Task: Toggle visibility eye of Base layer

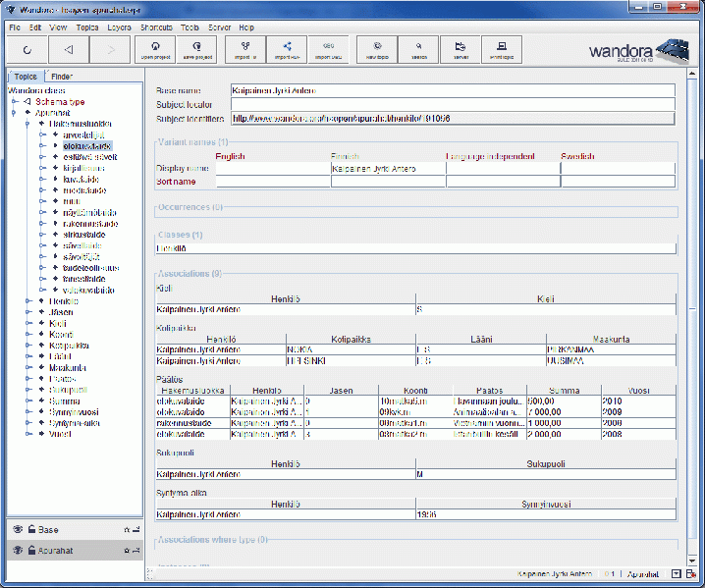Action: click(17, 529)
